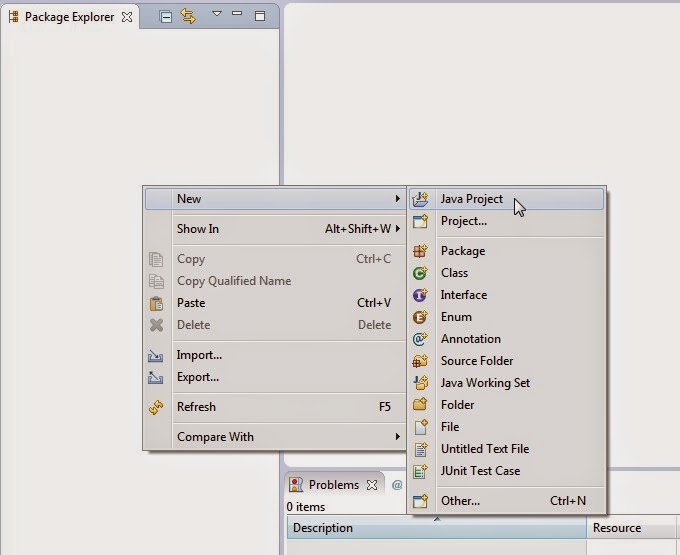Sort by the Description column header
The height and width of the screenshot is (555, 680).
coord(437,528)
